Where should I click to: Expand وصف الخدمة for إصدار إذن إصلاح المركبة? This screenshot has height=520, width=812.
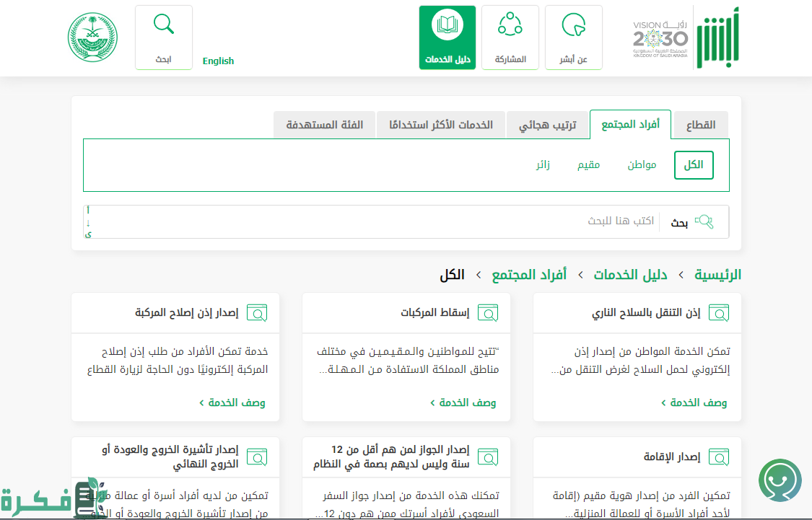click(232, 402)
